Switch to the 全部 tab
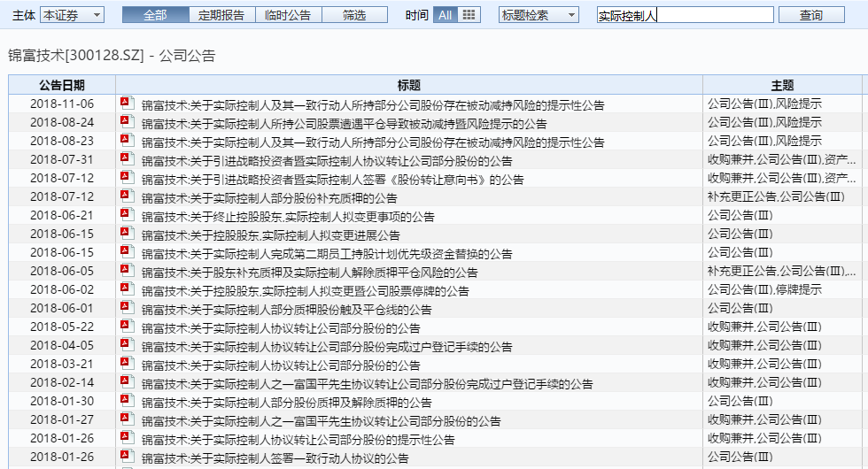Image resolution: width=868 pixels, height=469 pixels. tap(156, 15)
